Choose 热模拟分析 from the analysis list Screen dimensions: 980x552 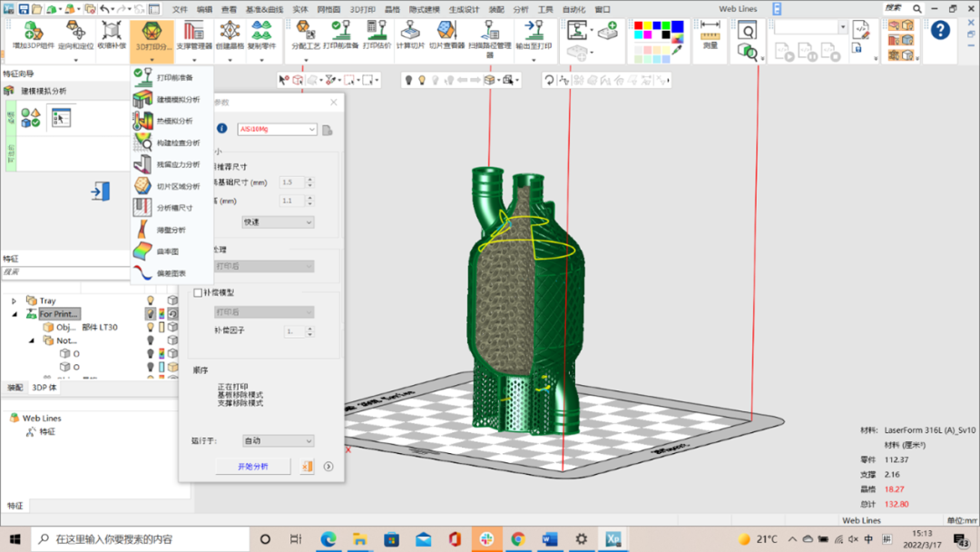point(172,121)
